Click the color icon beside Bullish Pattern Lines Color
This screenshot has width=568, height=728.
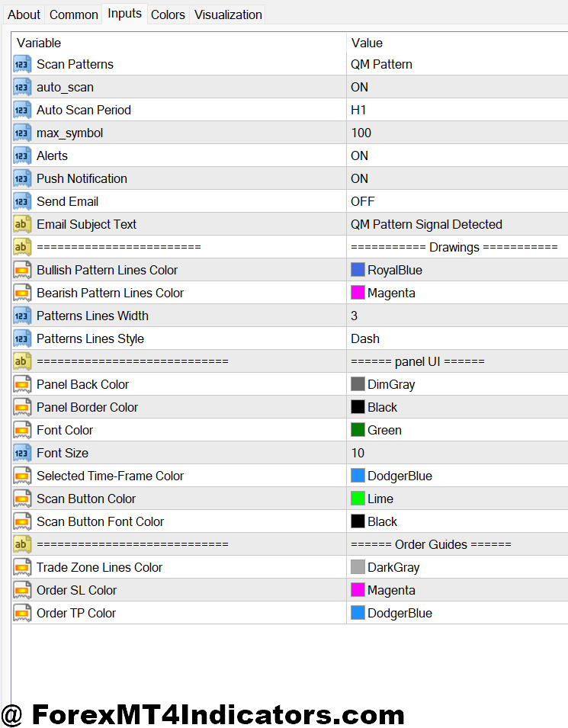point(22,270)
